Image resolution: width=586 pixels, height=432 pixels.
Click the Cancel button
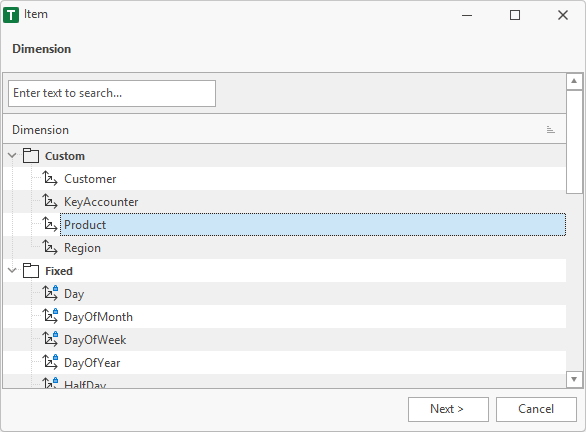536,409
